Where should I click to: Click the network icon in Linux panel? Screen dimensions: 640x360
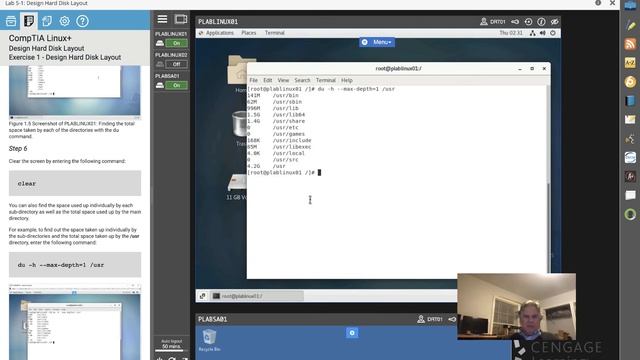pos(533,33)
